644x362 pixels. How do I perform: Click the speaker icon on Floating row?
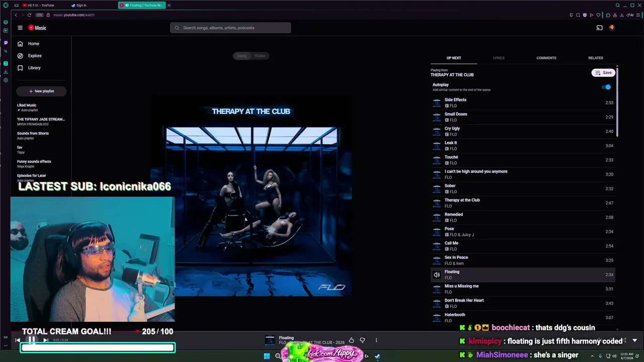click(x=437, y=275)
